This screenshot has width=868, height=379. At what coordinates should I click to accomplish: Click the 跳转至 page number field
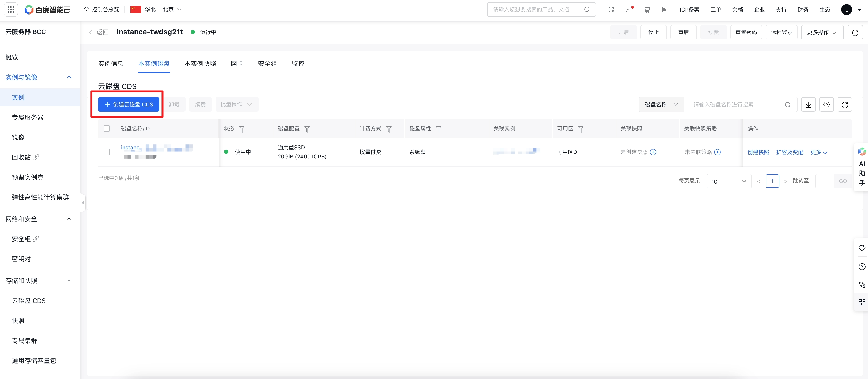pos(824,181)
